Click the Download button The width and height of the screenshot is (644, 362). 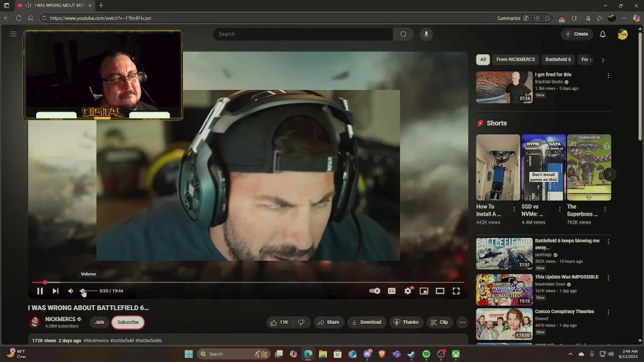(x=366, y=322)
